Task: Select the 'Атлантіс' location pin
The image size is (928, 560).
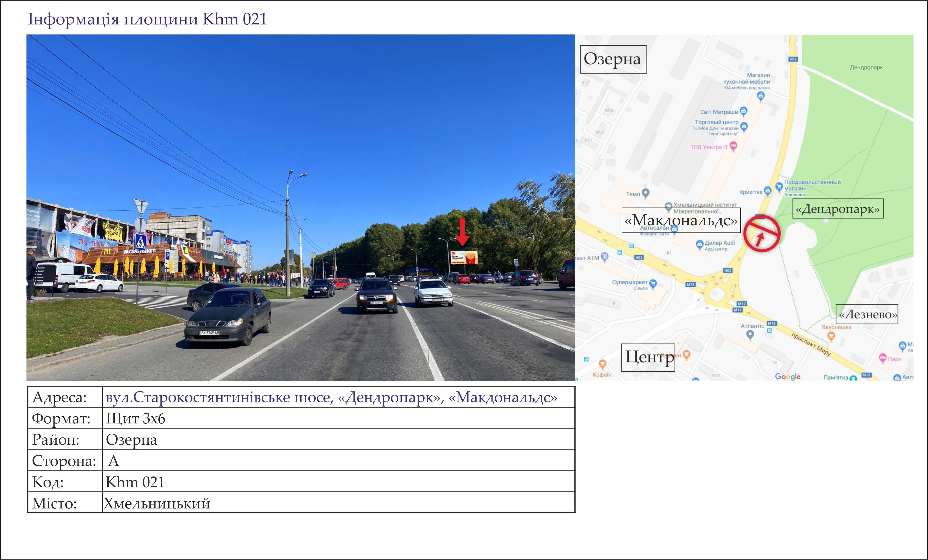Action: (750, 335)
